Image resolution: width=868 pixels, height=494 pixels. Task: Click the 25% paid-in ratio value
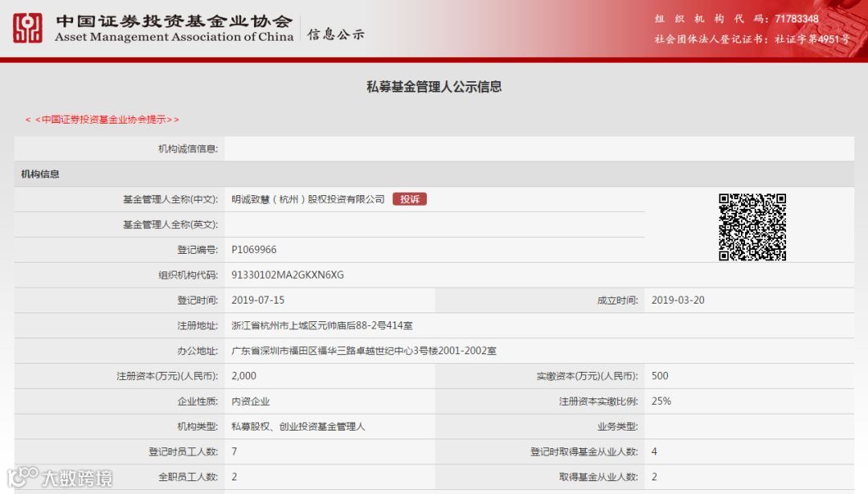pyautogui.click(x=661, y=401)
